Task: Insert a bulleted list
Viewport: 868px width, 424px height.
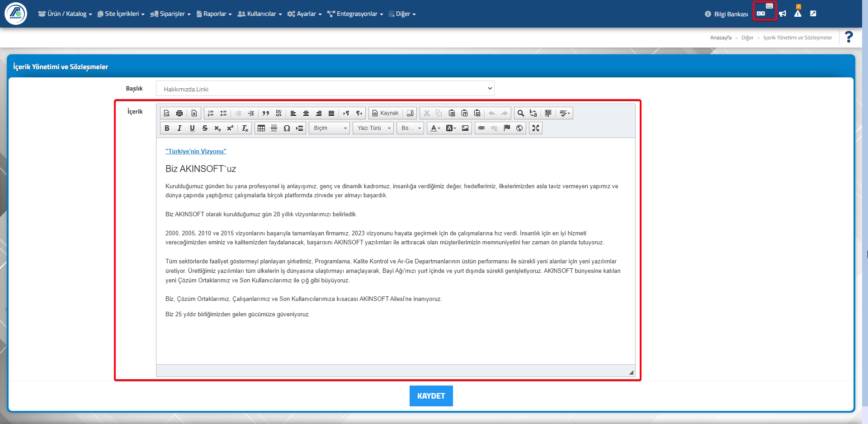Action: (223, 113)
